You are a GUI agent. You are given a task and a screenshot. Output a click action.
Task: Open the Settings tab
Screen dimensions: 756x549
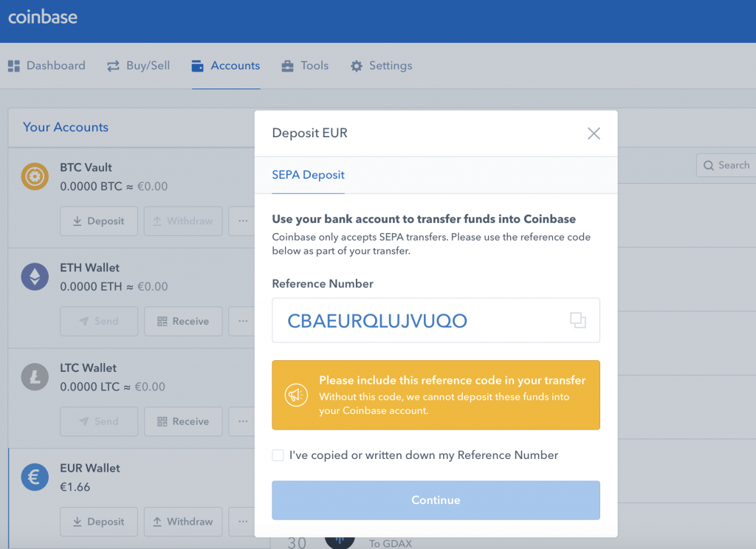(382, 66)
